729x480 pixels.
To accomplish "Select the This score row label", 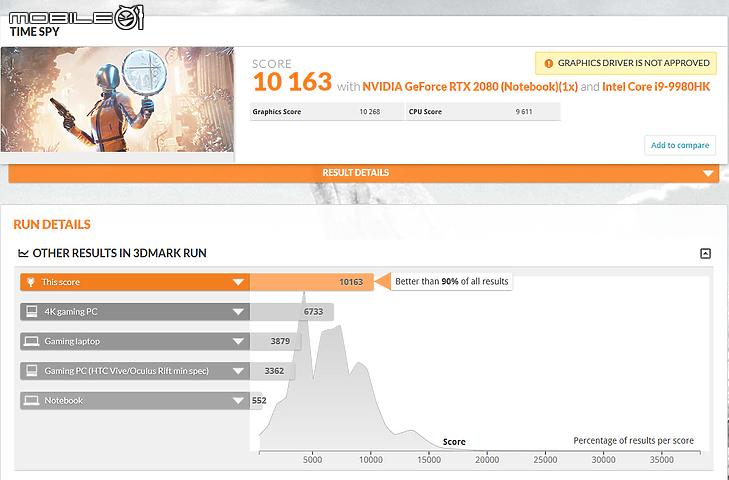I will pyautogui.click(x=60, y=282).
